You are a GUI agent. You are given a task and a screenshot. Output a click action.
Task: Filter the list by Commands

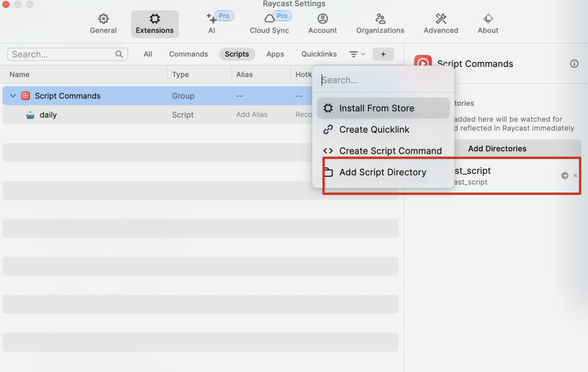click(x=188, y=54)
